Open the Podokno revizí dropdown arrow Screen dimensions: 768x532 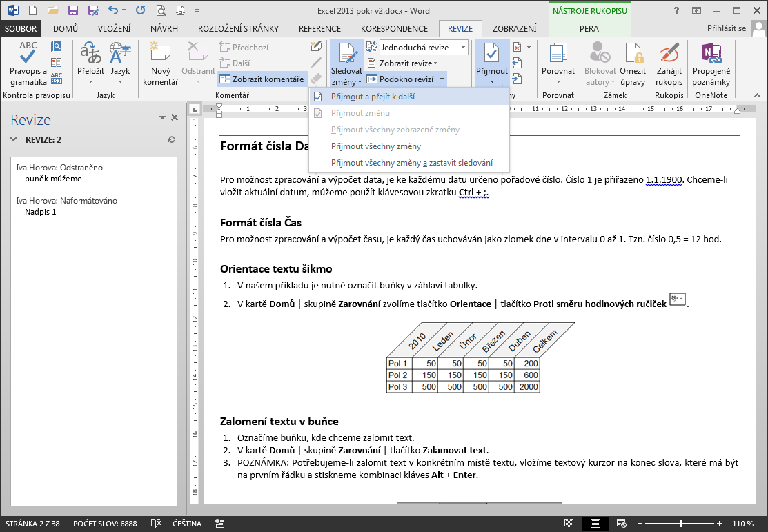pos(442,79)
